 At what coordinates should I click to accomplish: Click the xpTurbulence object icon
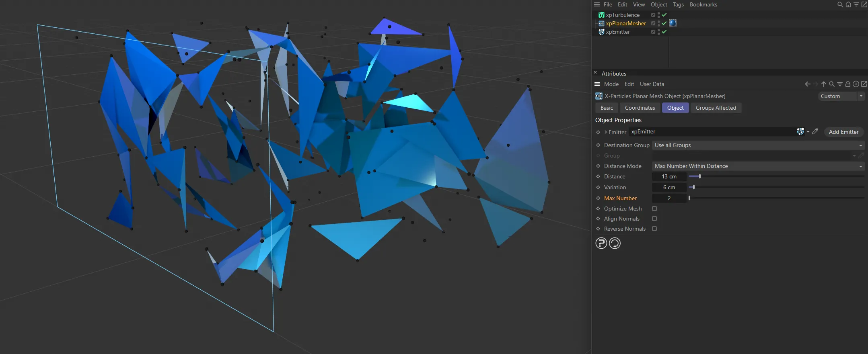click(x=601, y=15)
